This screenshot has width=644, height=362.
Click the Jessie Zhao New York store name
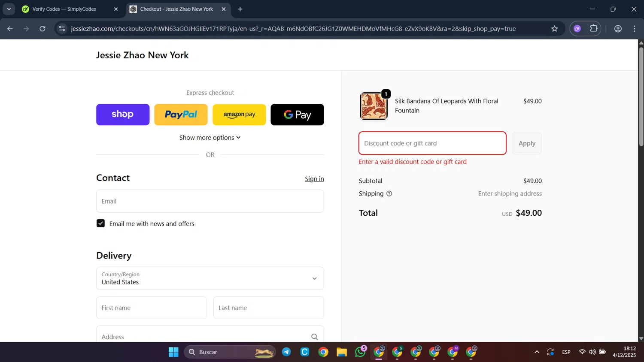[x=143, y=55]
